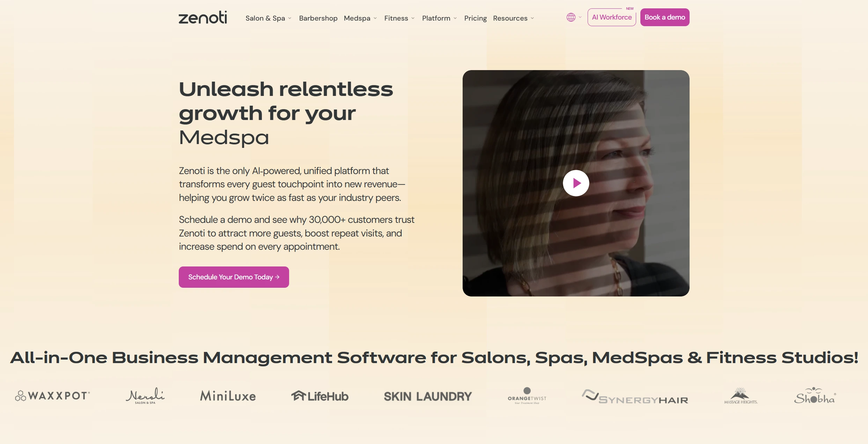The image size is (868, 444).
Task: Click the SynergyHair logo
Action: pos(635,397)
